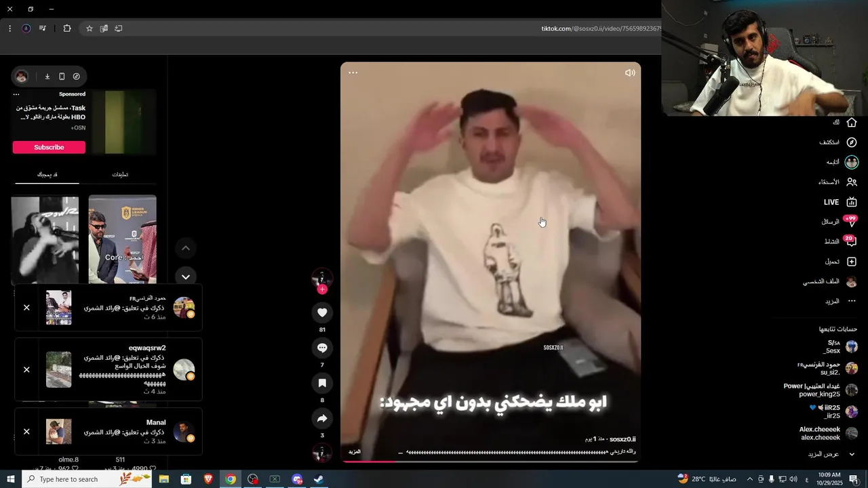Screen dimensions: 868x488
Task: Open Manal's mention notification
Action: point(108,432)
